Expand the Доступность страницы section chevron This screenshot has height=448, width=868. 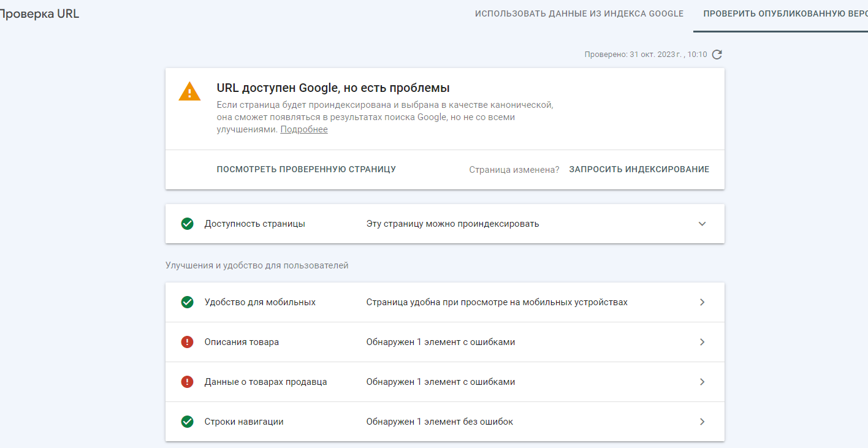coord(702,224)
